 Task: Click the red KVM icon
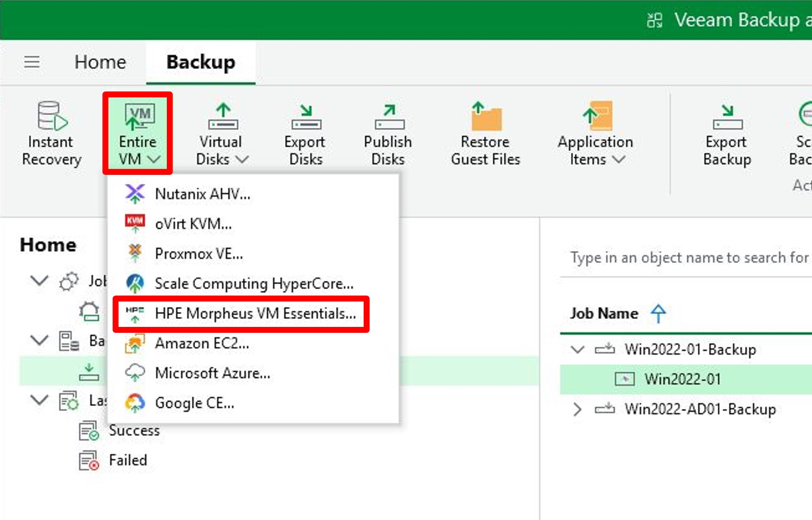click(x=135, y=223)
